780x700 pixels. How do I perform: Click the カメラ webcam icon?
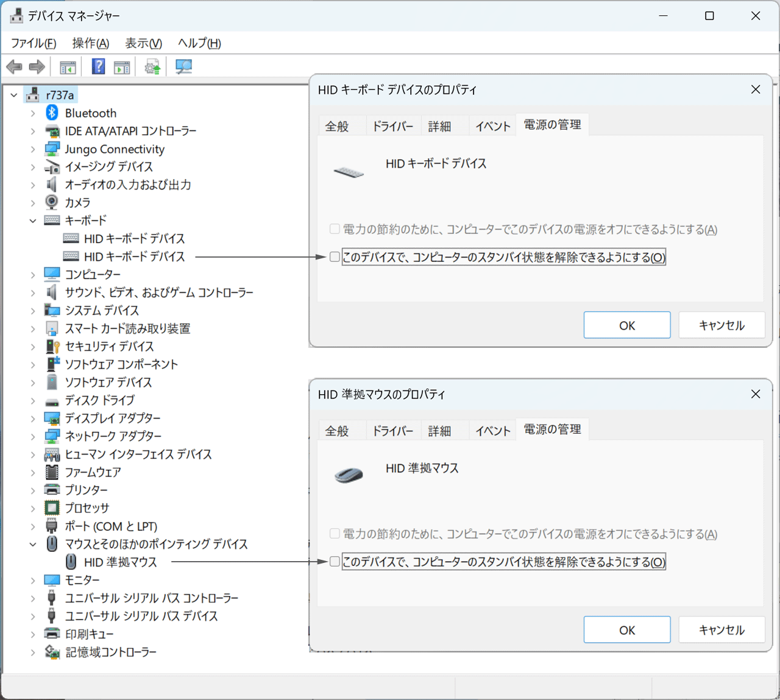coord(52,202)
